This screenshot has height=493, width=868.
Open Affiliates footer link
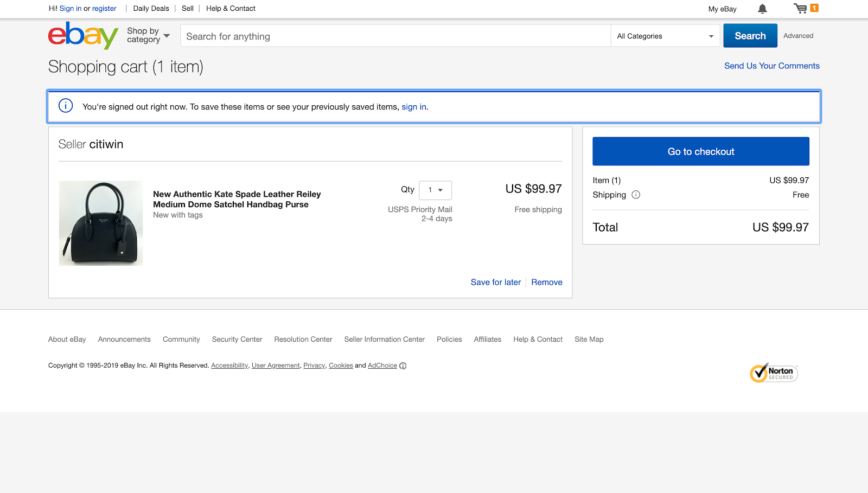click(x=488, y=340)
